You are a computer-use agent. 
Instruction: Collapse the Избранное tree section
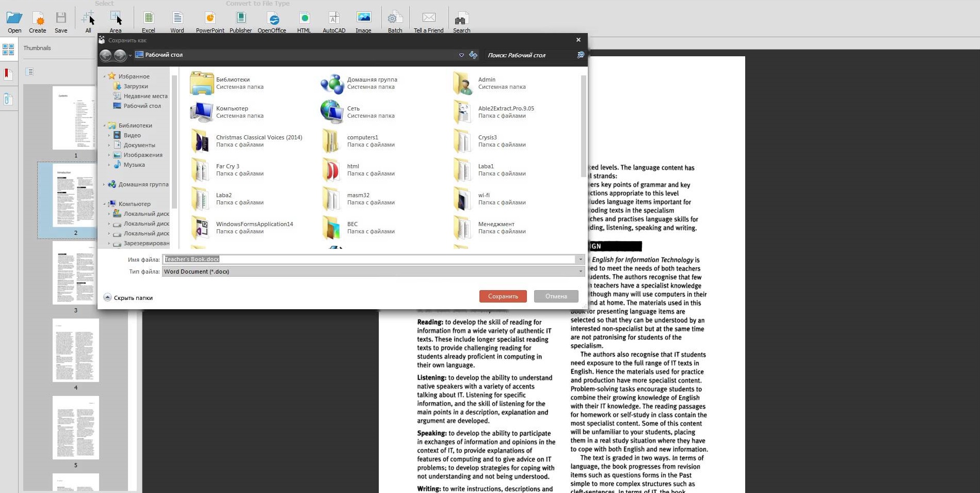pos(104,76)
